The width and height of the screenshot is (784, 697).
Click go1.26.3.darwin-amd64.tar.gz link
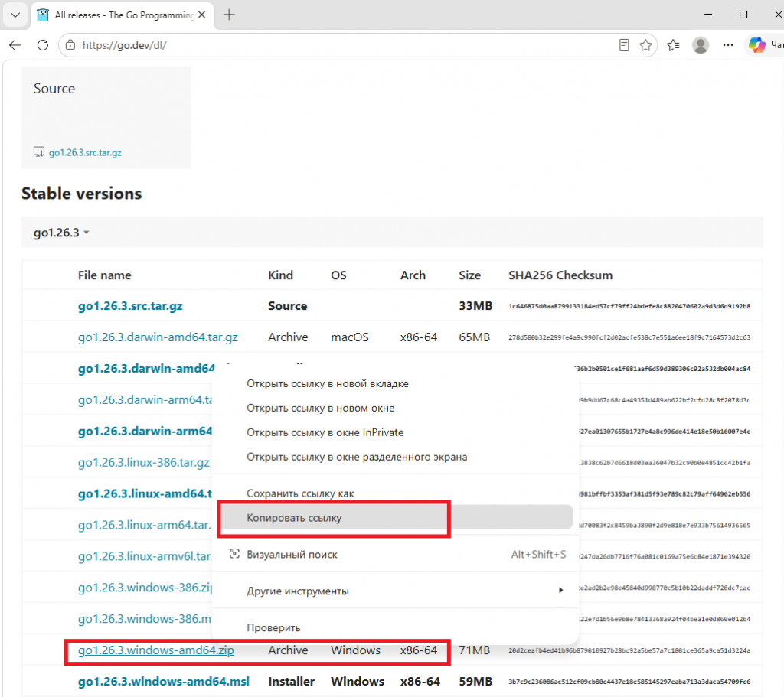pos(158,337)
